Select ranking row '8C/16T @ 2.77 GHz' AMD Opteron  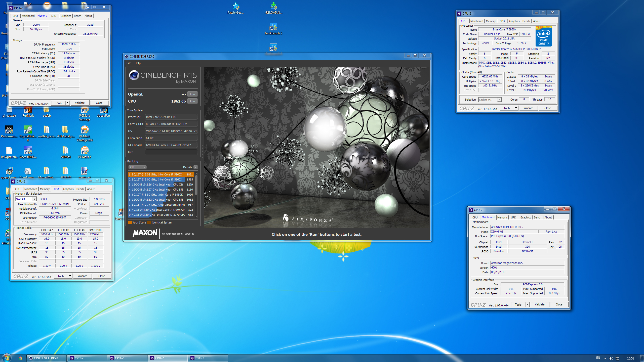point(161,205)
